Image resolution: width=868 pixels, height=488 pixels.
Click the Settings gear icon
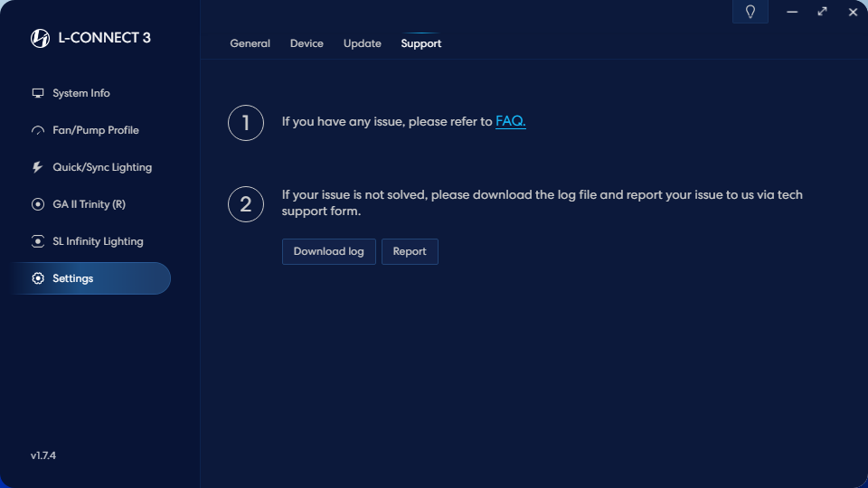point(38,278)
